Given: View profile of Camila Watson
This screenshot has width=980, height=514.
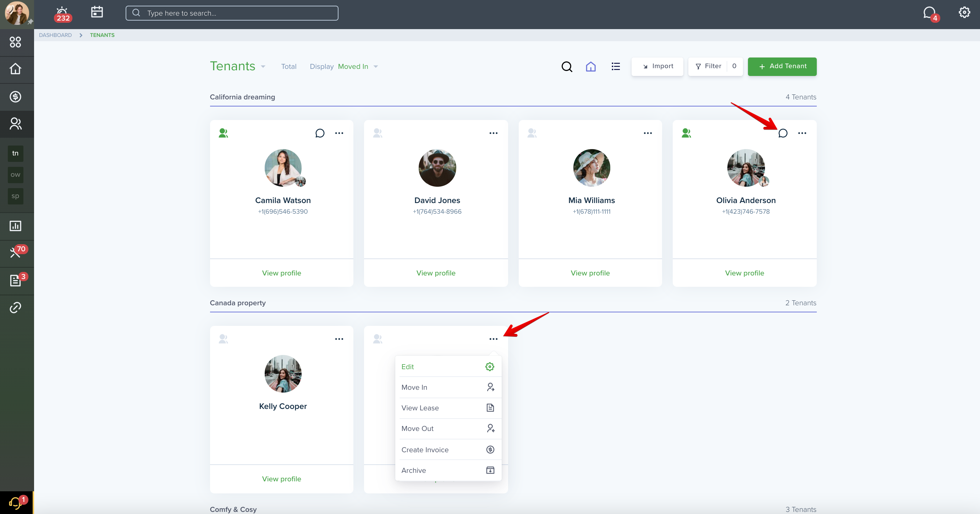Looking at the screenshot, I should point(281,273).
